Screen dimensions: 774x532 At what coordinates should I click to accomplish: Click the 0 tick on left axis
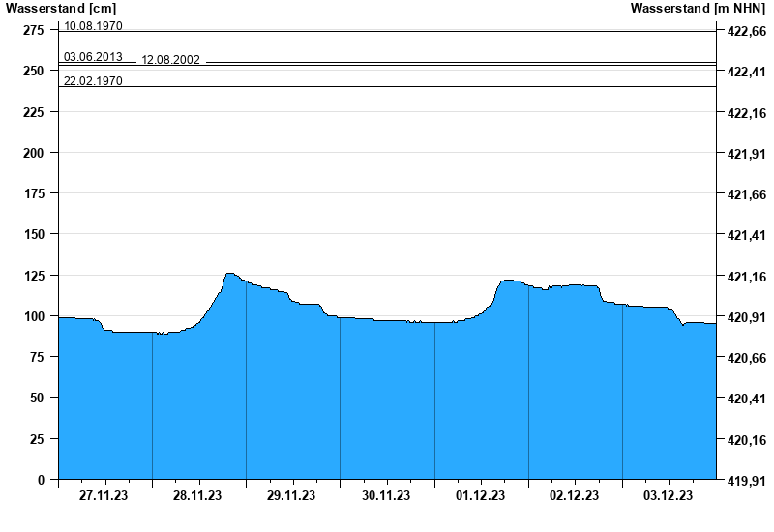pyautogui.click(x=40, y=480)
